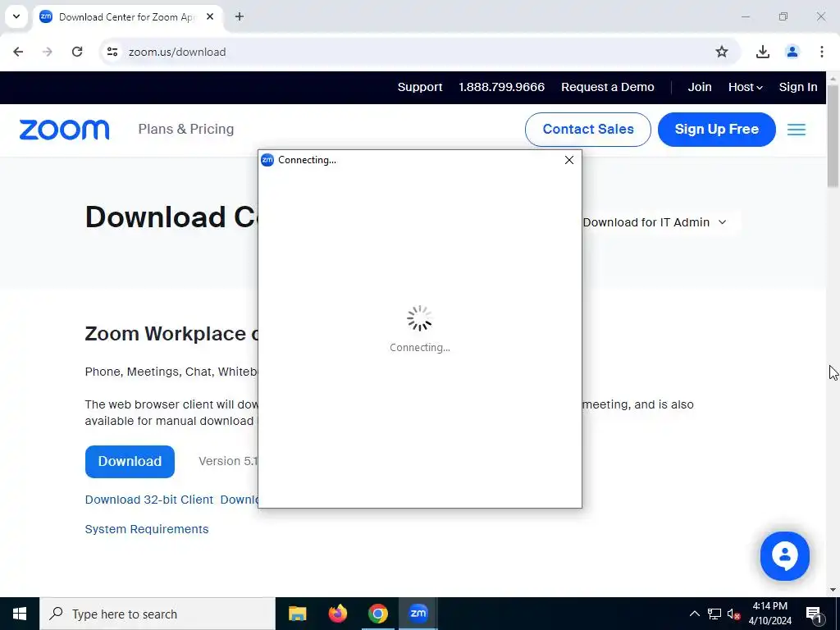Click Zoom icon in Connecting dialog title
Image resolution: width=840 pixels, height=630 pixels.
pos(267,160)
